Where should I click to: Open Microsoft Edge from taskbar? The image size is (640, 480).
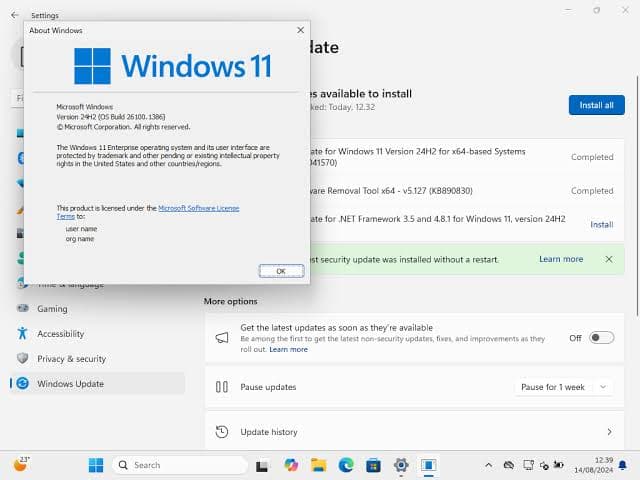click(x=346, y=465)
